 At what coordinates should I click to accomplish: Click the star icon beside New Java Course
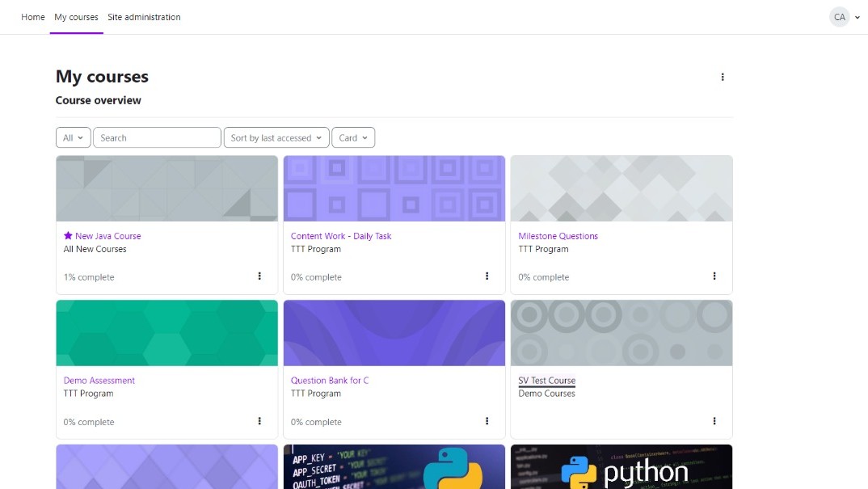[68, 236]
